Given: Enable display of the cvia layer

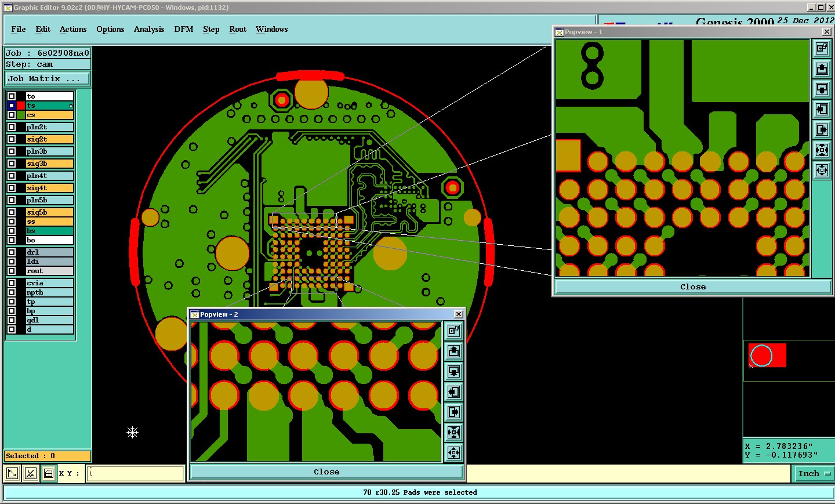Looking at the screenshot, I should click(x=12, y=283).
